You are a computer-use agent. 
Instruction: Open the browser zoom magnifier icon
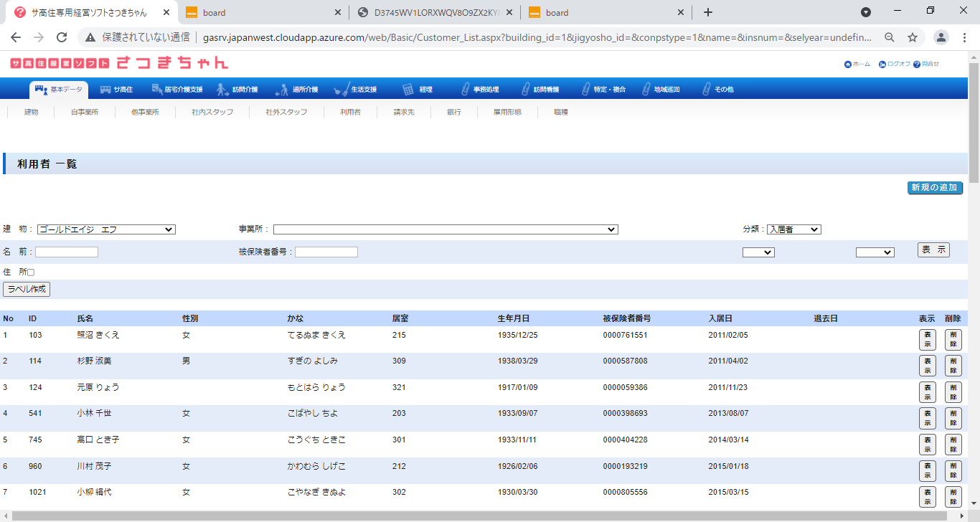click(x=890, y=37)
